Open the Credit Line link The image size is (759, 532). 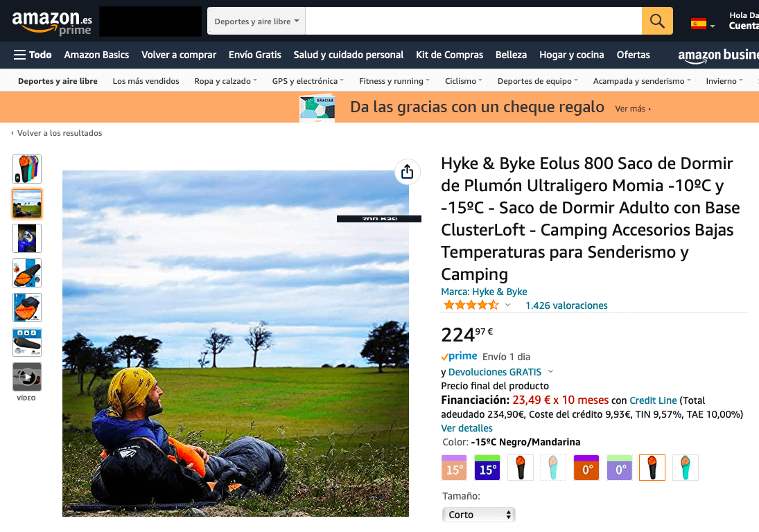[653, 400]
